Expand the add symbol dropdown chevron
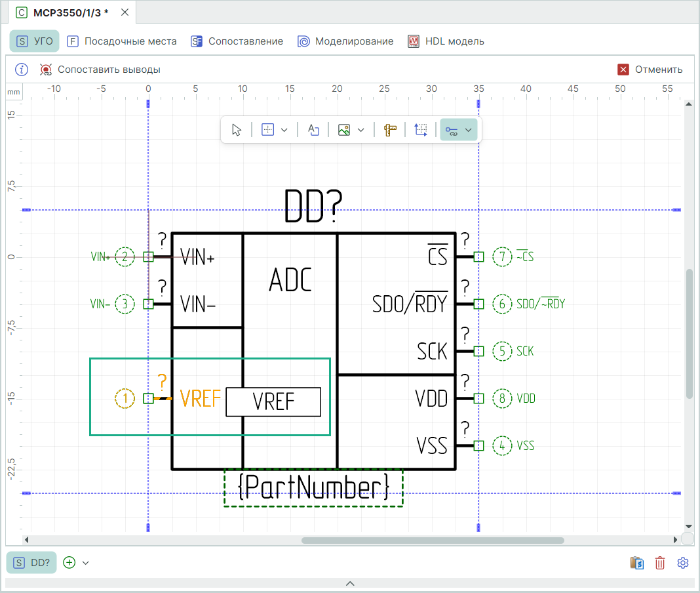The image size is (700, 593). (85, 563)
